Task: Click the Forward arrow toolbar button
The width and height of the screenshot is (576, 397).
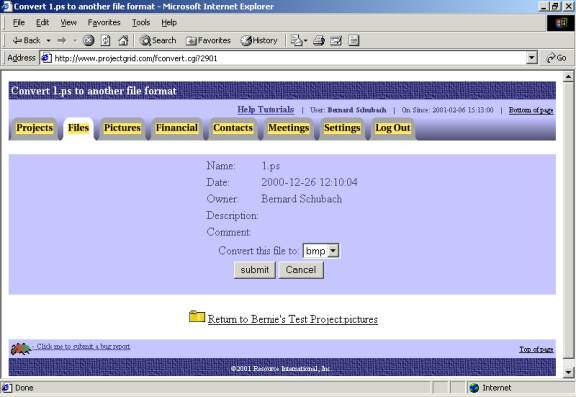Action: click(62, 40)
